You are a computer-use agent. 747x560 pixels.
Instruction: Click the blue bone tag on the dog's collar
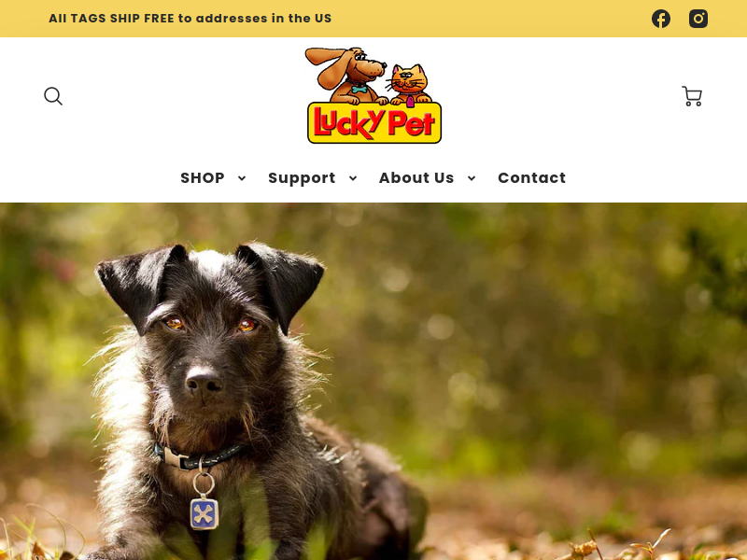point(204,512)
